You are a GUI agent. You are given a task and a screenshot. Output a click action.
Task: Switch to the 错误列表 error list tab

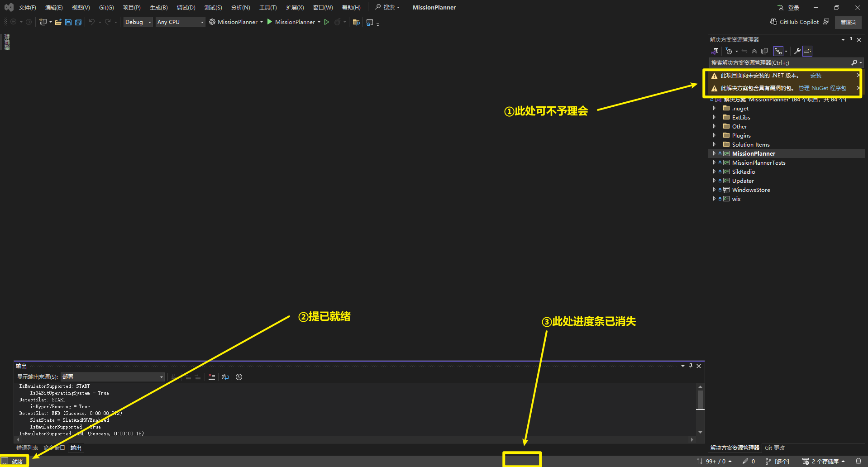[x=27, y=448]
